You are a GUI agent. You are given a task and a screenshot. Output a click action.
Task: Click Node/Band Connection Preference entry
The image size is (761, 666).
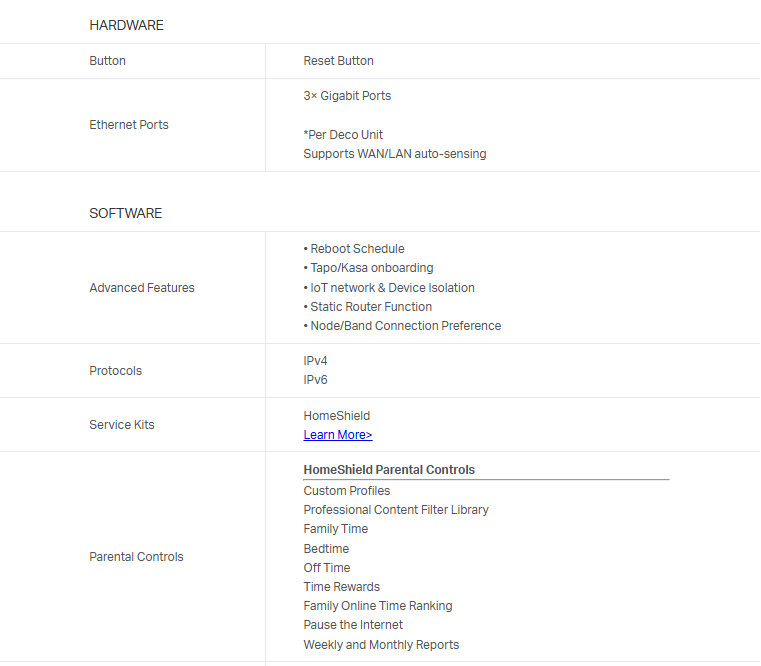click(x=405, y=326)
